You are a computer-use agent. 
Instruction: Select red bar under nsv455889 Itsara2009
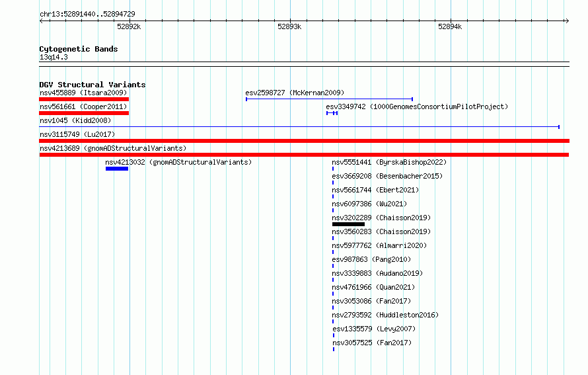[x=84, y=99]
